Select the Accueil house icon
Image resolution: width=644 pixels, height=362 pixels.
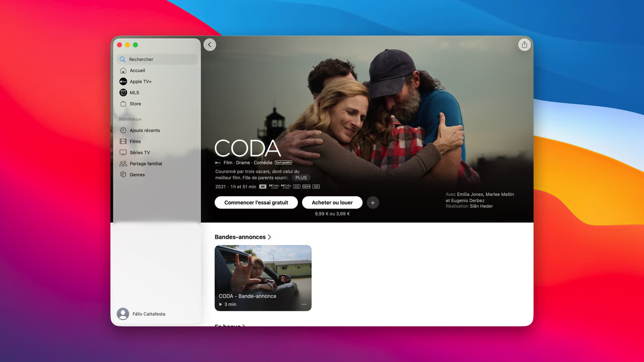pos(123,70)
